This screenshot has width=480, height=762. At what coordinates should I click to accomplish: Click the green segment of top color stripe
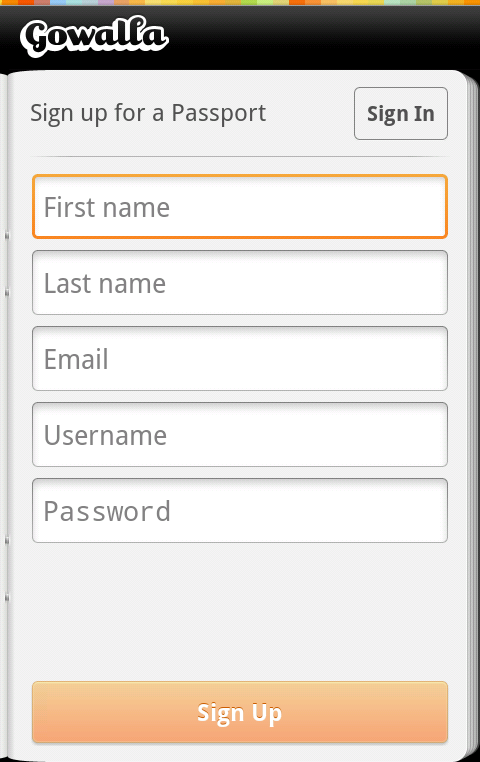tap(248, 2)
